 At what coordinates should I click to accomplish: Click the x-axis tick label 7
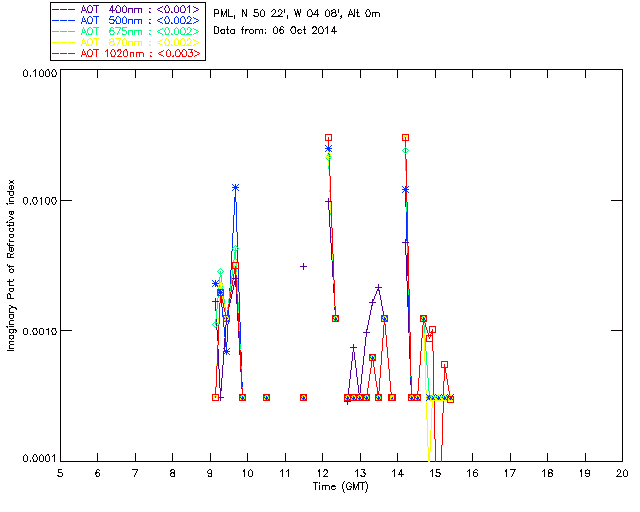coord(135,473)
